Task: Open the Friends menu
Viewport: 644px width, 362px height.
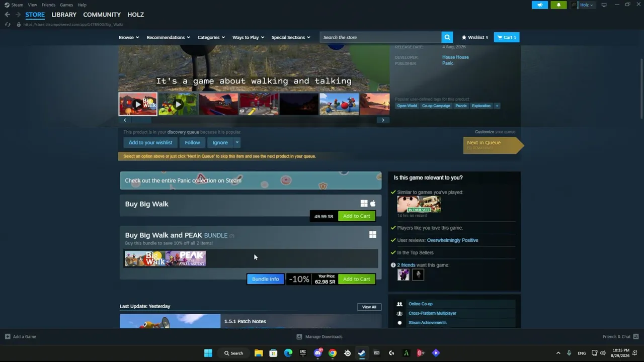Action: (48, 5)
